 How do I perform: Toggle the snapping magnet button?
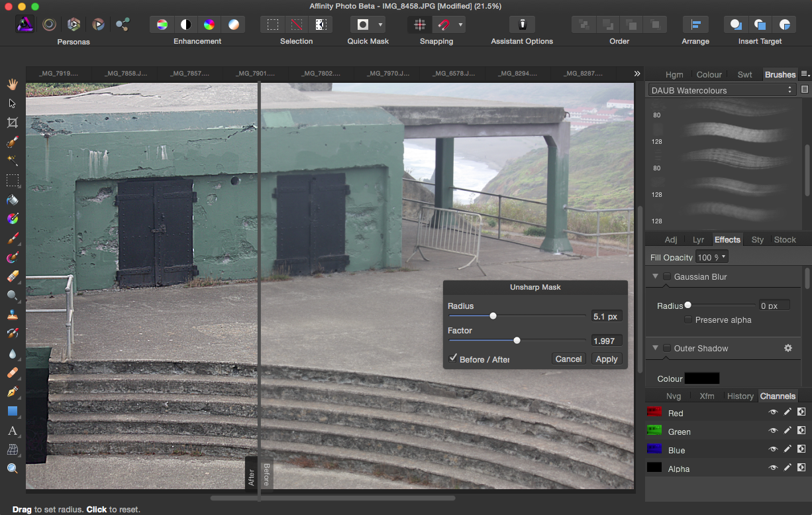(444, 25)
